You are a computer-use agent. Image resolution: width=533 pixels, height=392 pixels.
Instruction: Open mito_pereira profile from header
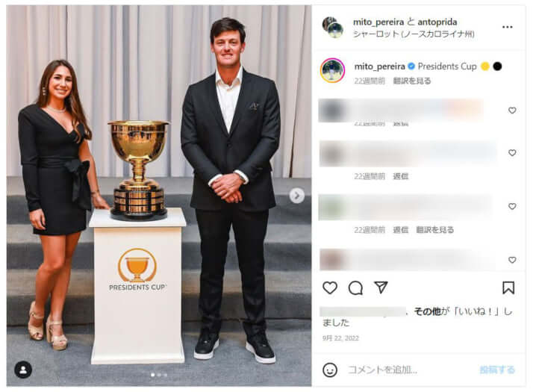(378, 22)
